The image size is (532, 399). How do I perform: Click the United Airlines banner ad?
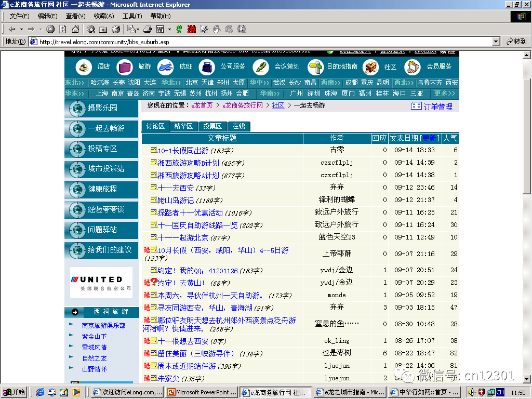coord(101,283)
